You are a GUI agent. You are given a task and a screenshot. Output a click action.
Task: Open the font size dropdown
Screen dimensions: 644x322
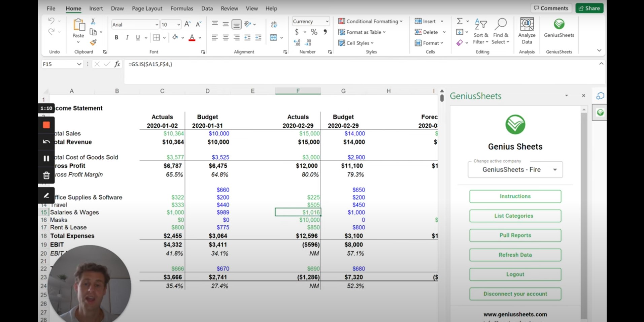click(x=178, y=25)
